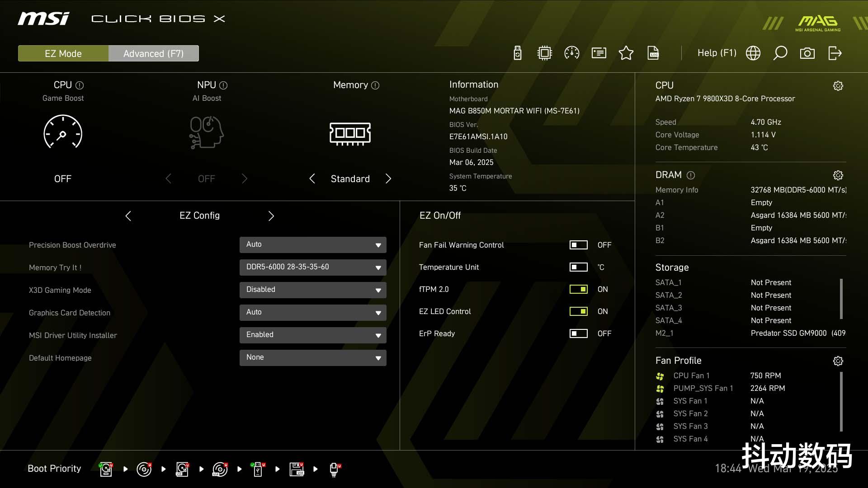Screen dimensions: 868x488
Task: Click M2_1 Predator SSD storage entry
Action: [x=750, y=333]
